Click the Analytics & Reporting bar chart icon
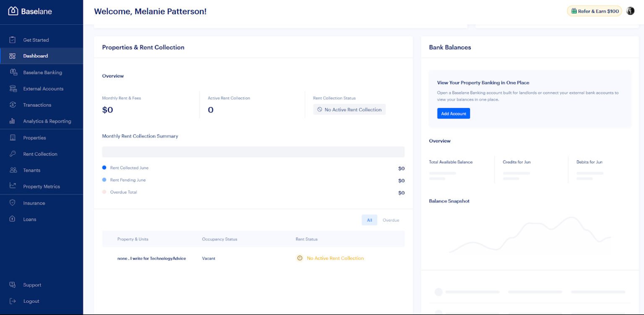 click(x=13, y=121)
